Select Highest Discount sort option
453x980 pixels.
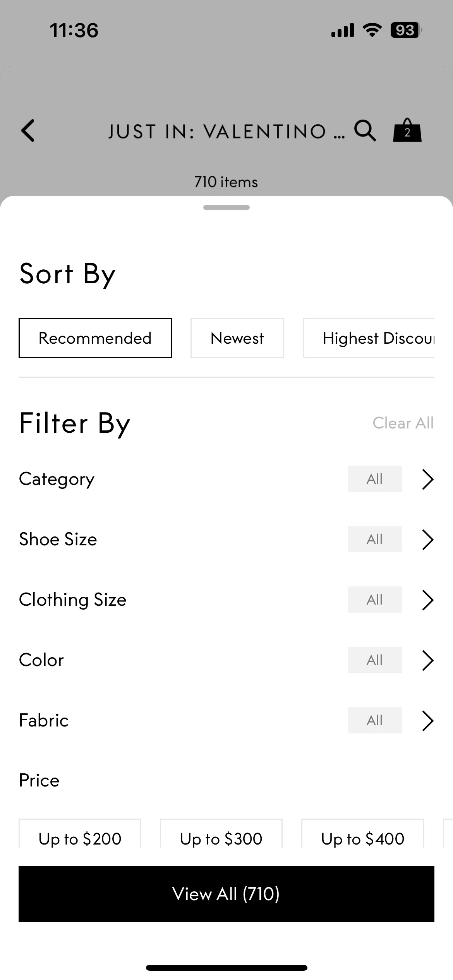[369, 338]
